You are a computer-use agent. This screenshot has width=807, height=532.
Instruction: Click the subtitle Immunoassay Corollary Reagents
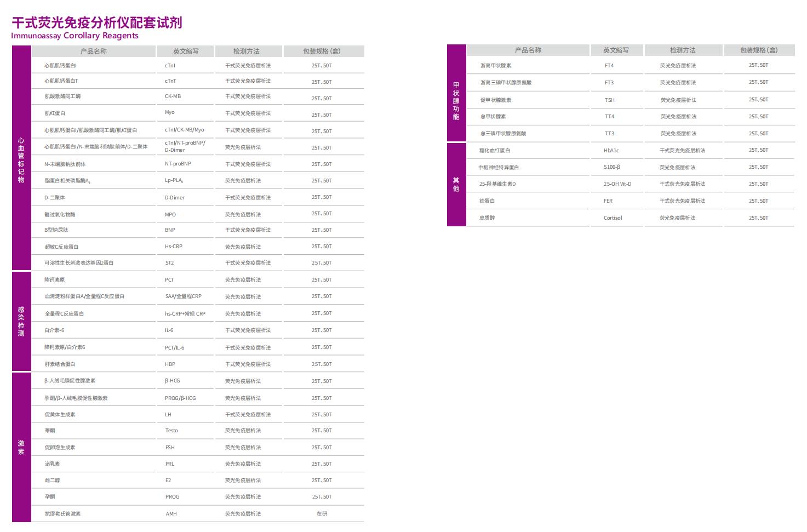click(x=75, y=36)
